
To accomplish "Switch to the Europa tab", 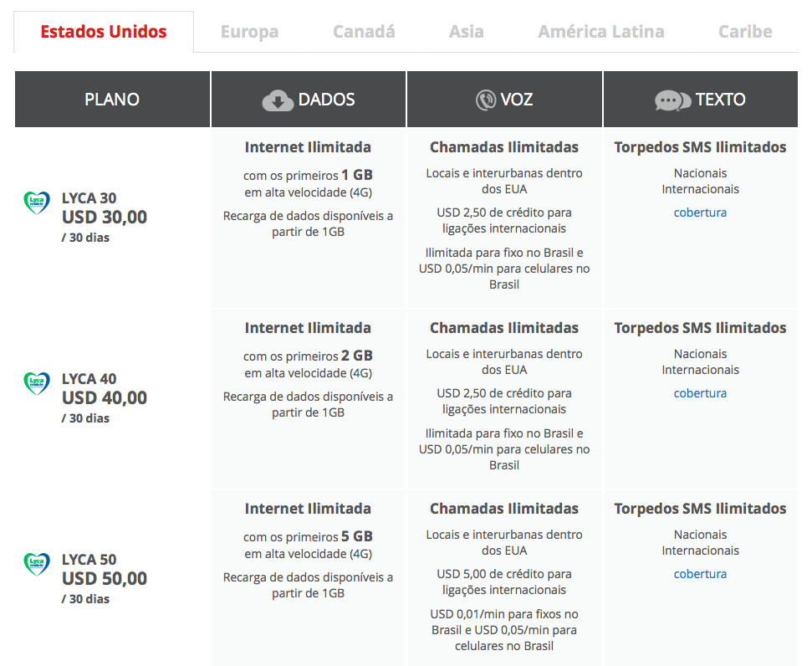I will pos(249,32).
